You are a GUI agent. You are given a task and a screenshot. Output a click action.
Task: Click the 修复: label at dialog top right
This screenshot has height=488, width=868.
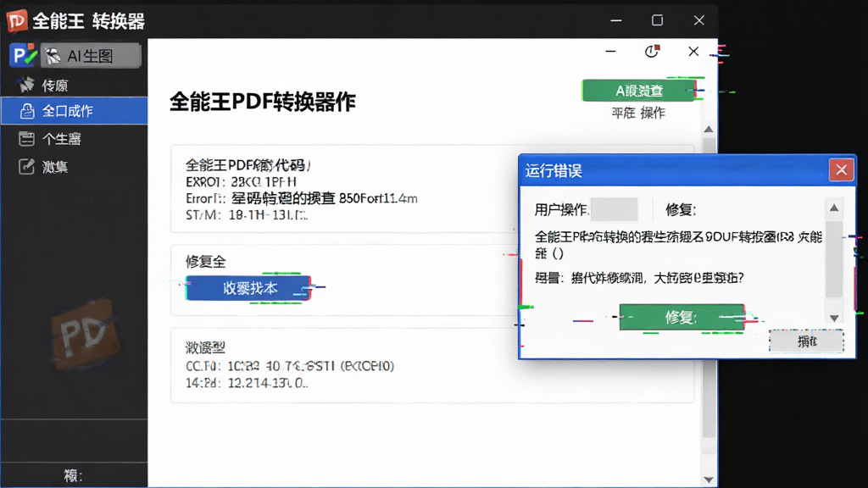681,210
